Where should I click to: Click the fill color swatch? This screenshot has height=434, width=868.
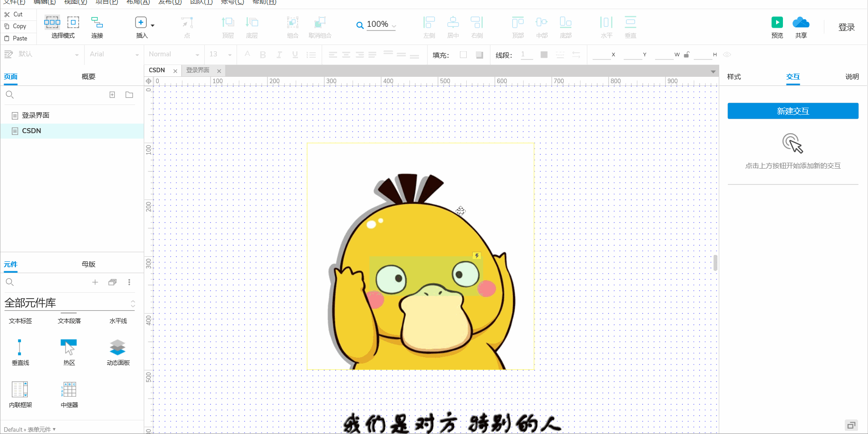[x=463, y=55]
